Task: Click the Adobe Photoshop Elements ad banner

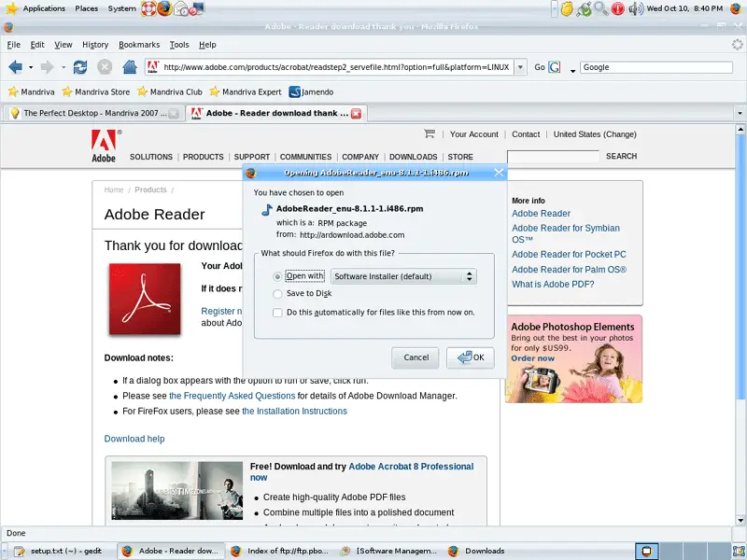Action: [573, 359]
